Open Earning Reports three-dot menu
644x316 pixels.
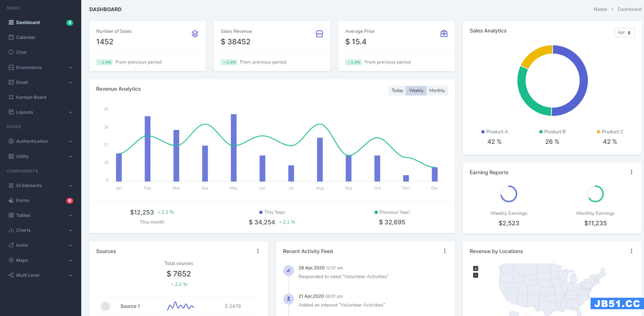point(631,172)
